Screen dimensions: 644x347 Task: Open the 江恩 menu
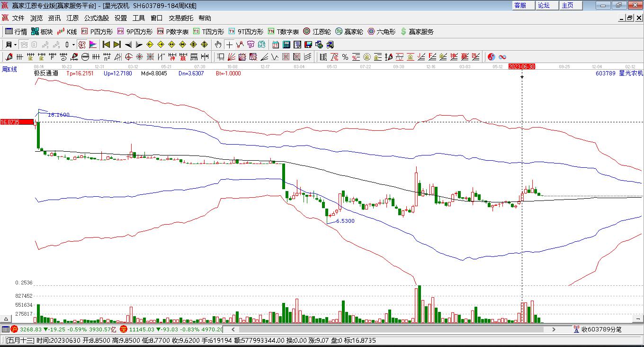point(72,18)
